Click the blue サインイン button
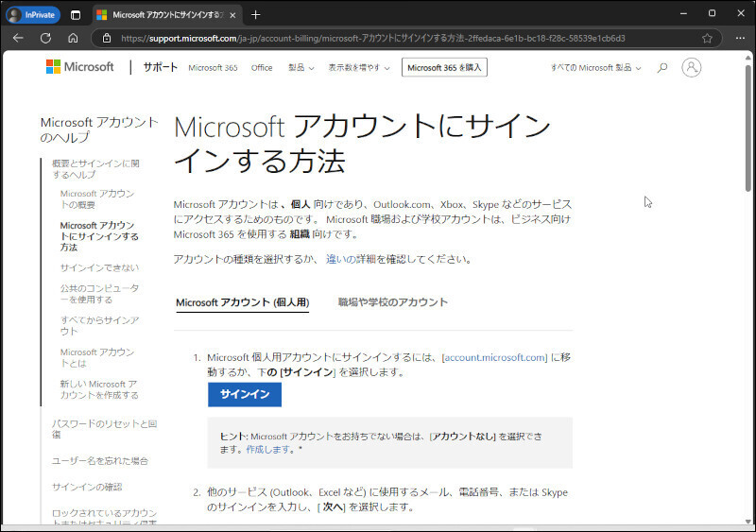 tap(245, 395)
